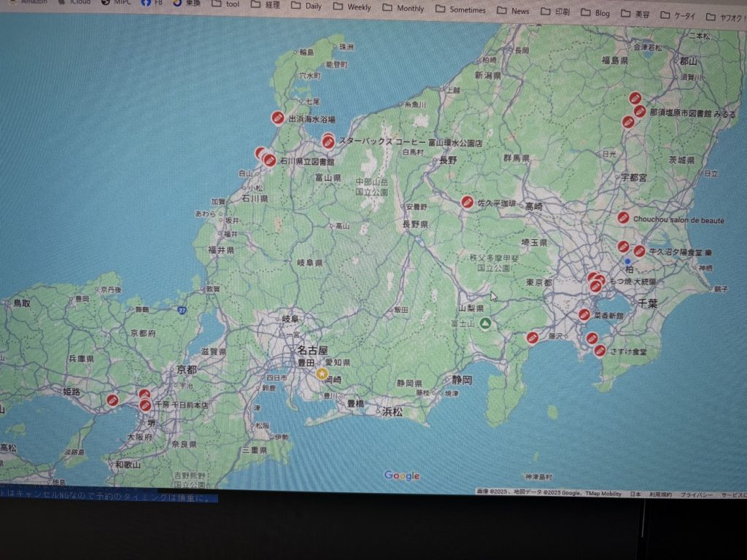Open the さすけ食堂 pin
This screenshot has height=560, width=747.
pos(600,351)
